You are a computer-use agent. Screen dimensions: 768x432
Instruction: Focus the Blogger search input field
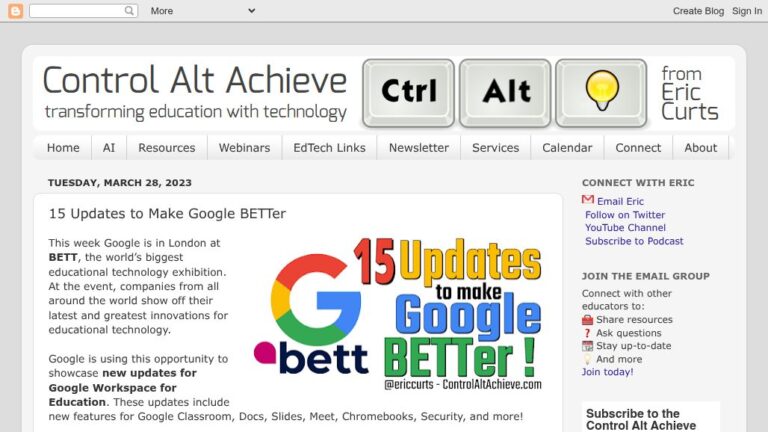pyautogui.click(x=76, y=11)
